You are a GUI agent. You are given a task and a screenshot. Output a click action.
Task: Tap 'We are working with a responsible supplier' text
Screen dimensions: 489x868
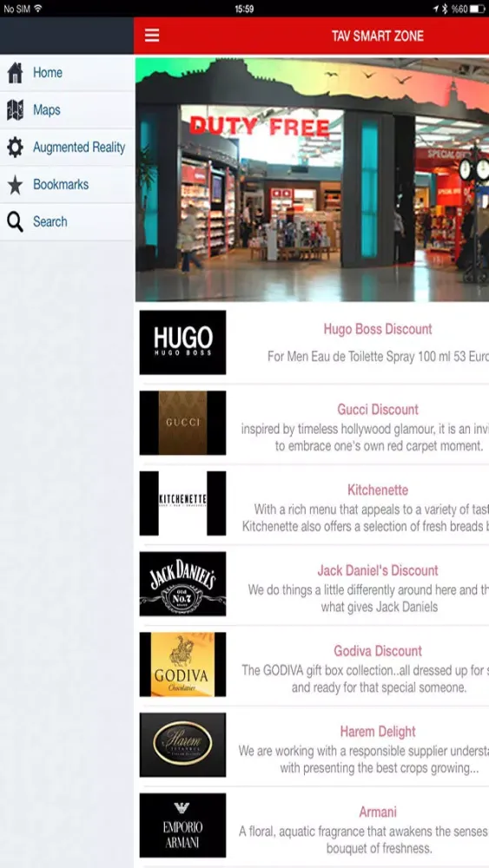point(364,759)
